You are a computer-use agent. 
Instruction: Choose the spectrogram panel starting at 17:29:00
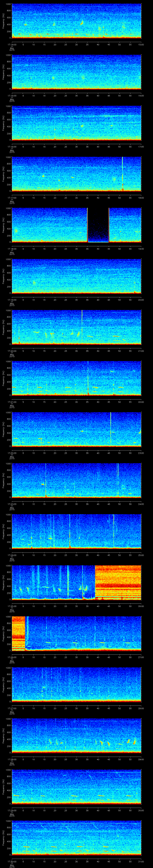click(x=77, y=787)
